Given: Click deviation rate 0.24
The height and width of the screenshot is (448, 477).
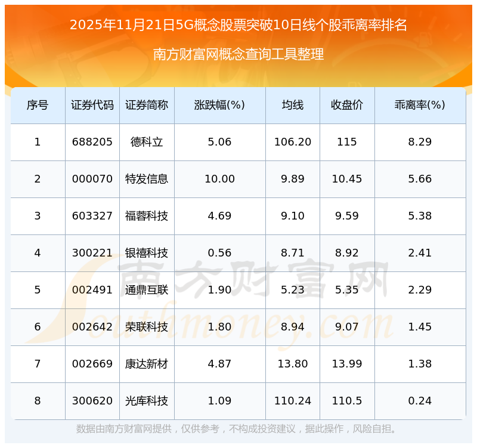Looking at the screenshot, I should [420, 401].
